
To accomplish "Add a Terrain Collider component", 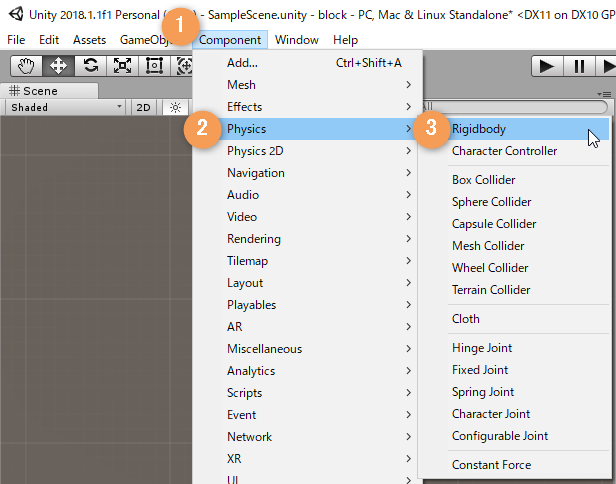I will click(514, 290).
